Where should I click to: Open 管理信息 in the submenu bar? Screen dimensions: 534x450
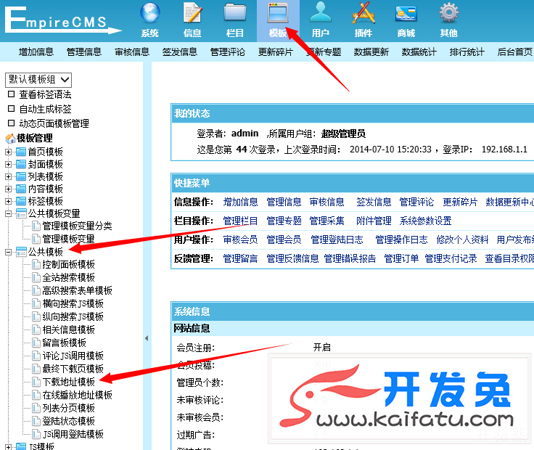[x=84, y=52]
